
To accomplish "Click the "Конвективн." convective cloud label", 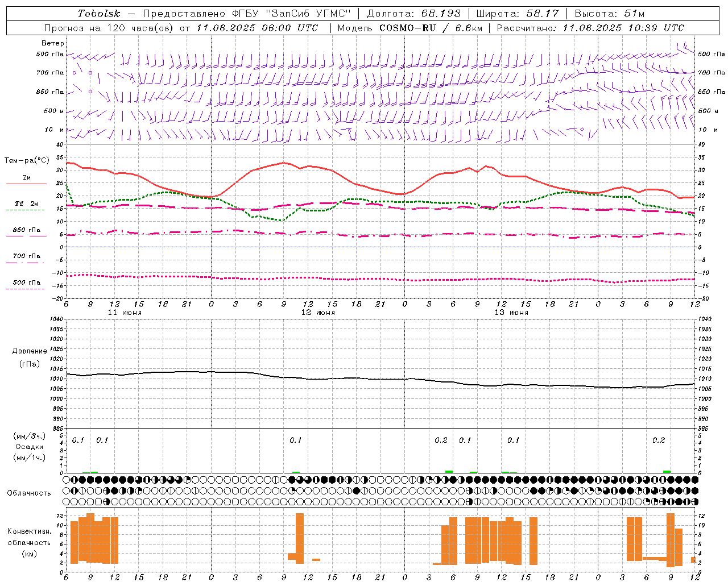I will click(30, 531).
